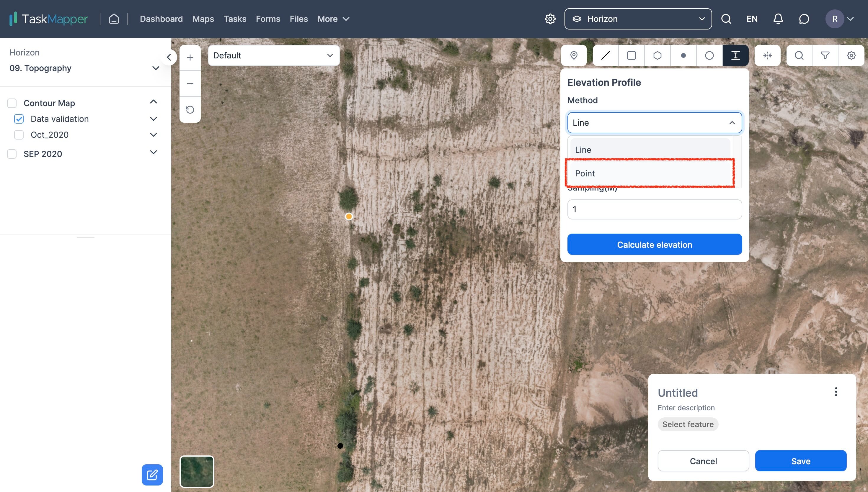Expand Data validation layer options
This screenshot has height=492, width=868.
coord(154,119)
